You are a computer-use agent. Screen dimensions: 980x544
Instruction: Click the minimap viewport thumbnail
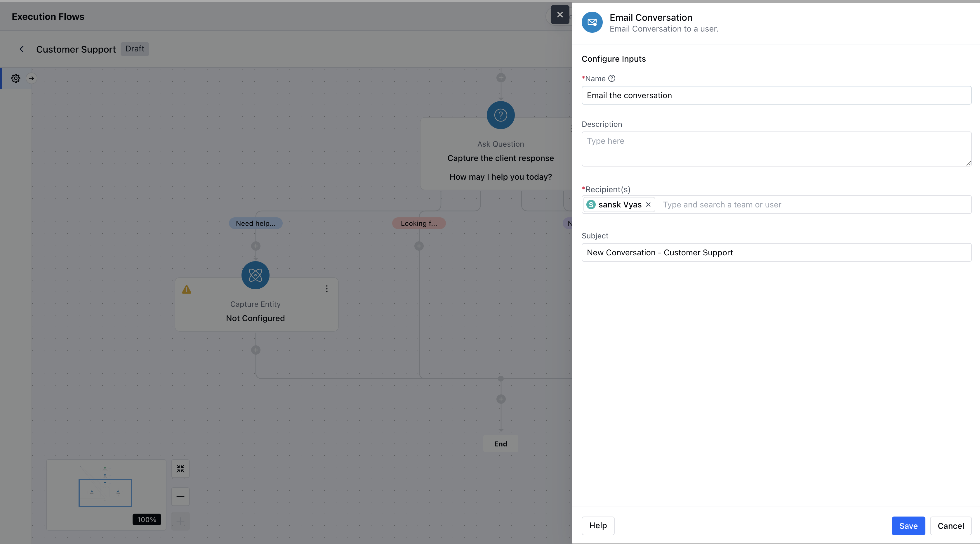point(105,493)
